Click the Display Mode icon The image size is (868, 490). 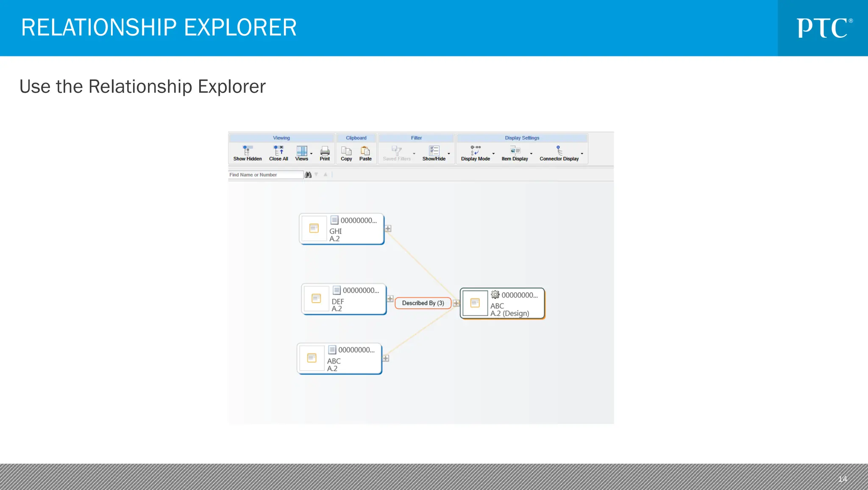[475, 151]
